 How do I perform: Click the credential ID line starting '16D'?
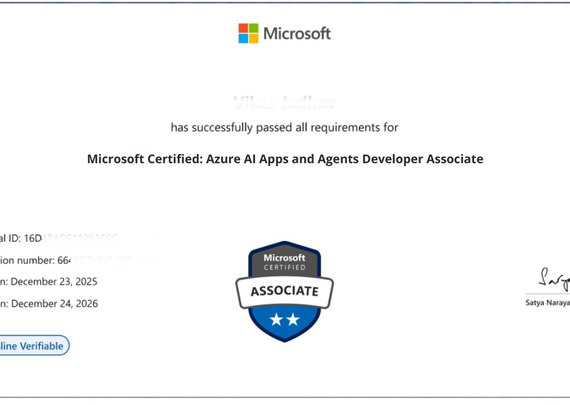pyautogui.click(x=58, y=238)
